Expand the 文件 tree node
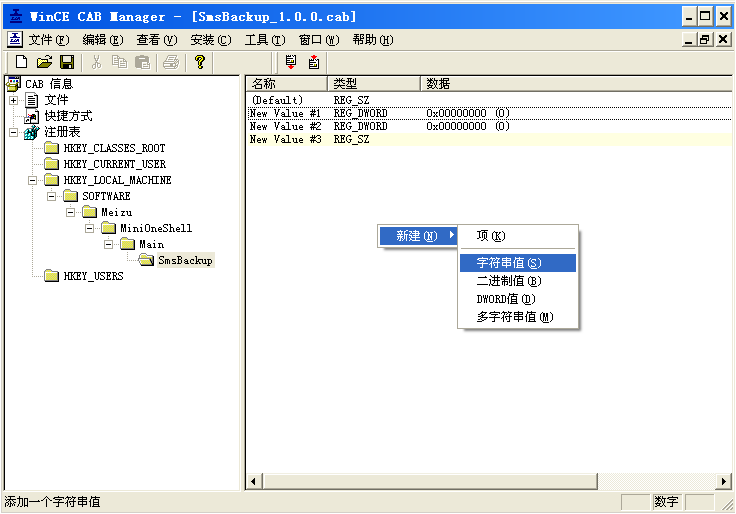The height and width of the screenshot is (514, 736). 13,100
